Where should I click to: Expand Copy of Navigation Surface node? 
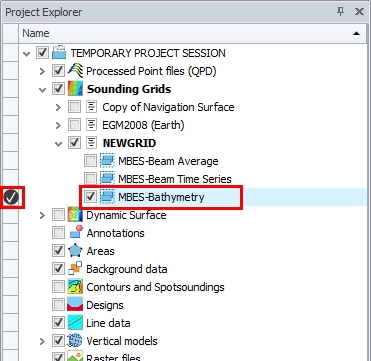pyautogui.click(x=58, y=107)
